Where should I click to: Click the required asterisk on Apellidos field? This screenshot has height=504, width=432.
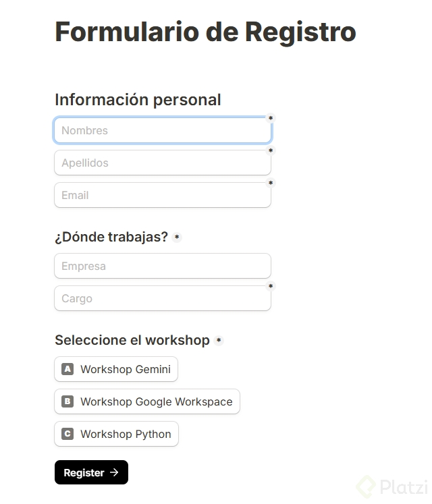coord(271,150)
